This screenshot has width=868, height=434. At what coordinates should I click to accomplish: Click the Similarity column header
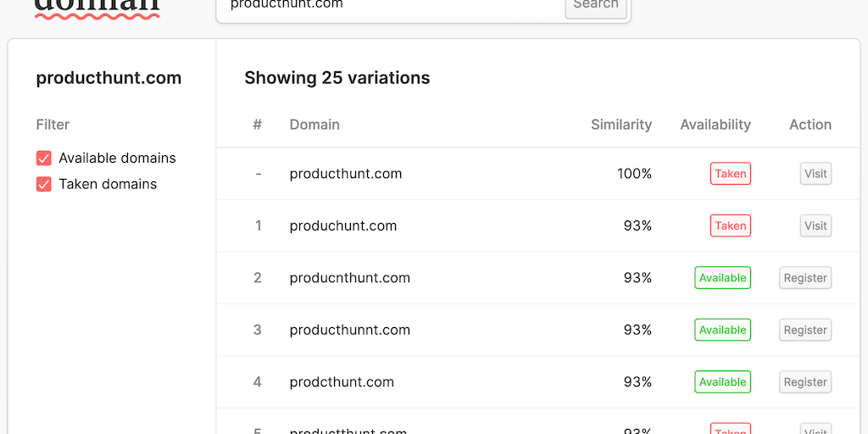point(621,125)
